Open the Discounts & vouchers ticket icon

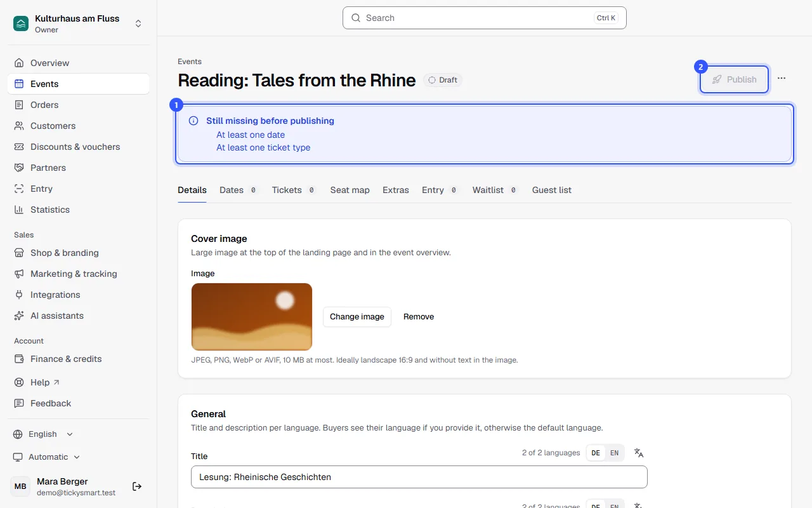pyautogui.click(x=19, y=147)
